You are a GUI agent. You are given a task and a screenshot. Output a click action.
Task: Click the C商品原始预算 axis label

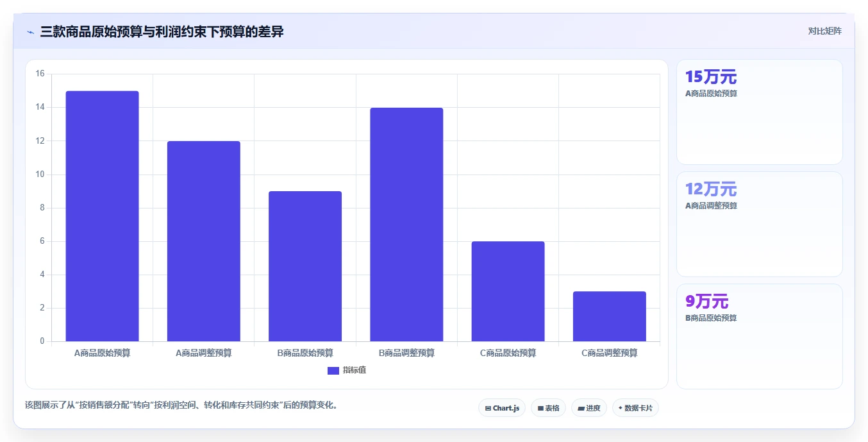coord(508,353)
